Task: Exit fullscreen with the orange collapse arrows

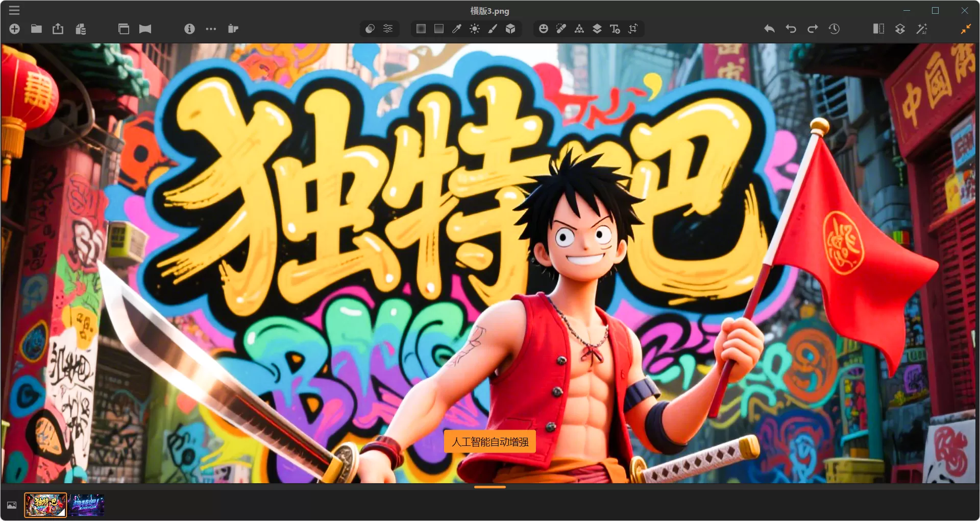Action: [966, 29]
